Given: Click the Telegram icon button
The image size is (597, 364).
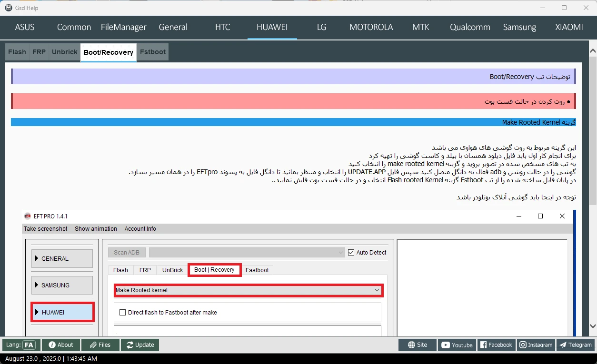Looking at the screenshot, I should point(575,345).
